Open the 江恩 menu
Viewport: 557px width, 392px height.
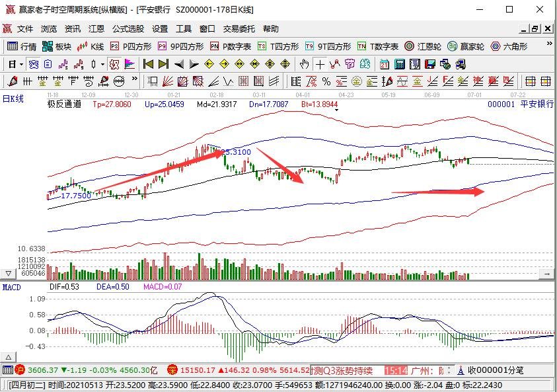pos(96,29)
